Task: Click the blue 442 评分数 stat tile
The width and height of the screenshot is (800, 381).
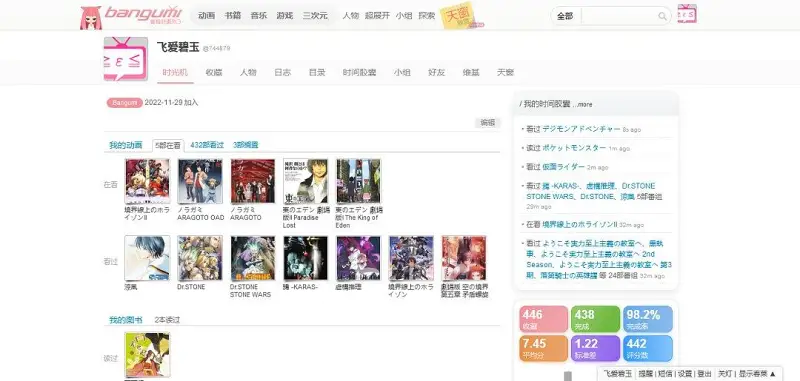Action: tap(647, 348)
